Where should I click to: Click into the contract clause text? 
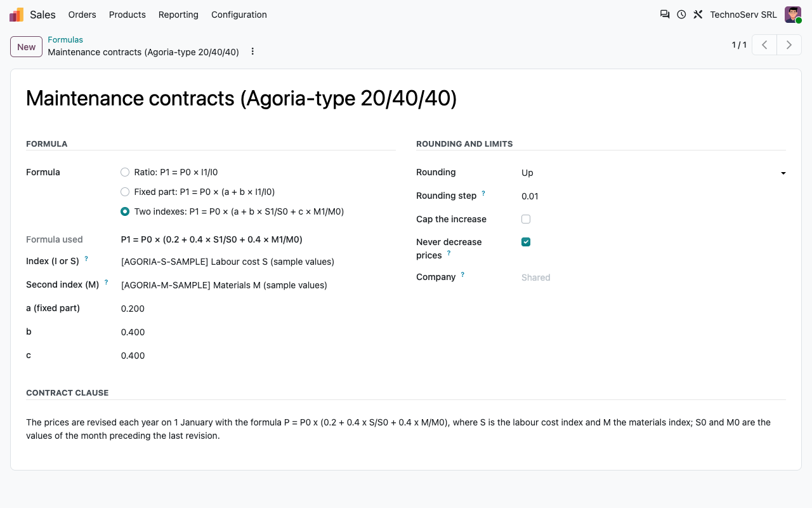coord(406,429)
